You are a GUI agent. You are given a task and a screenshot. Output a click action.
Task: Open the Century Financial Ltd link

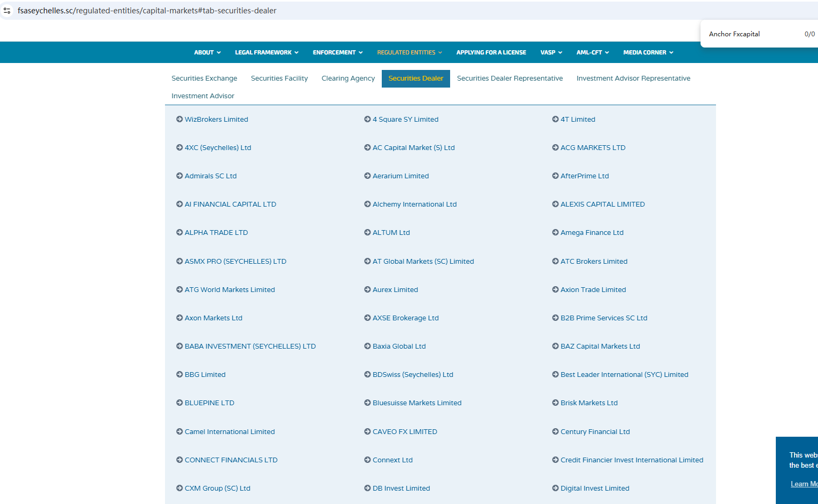pos(595,431)
